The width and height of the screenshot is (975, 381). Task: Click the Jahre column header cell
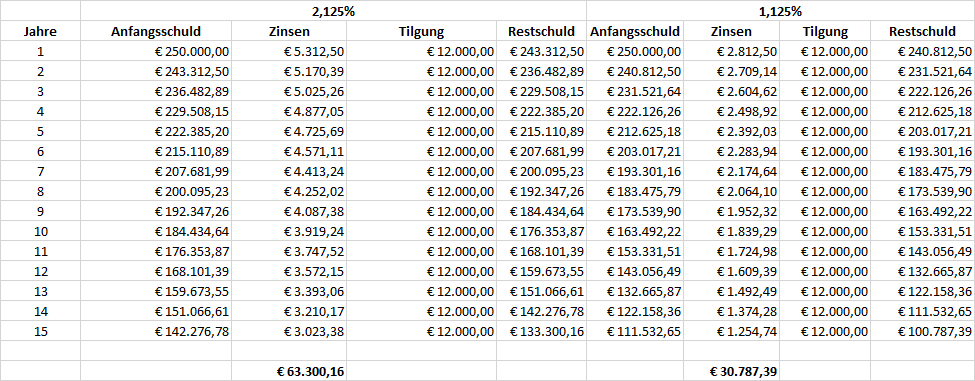pyautogui.click(x=41, y=31)
